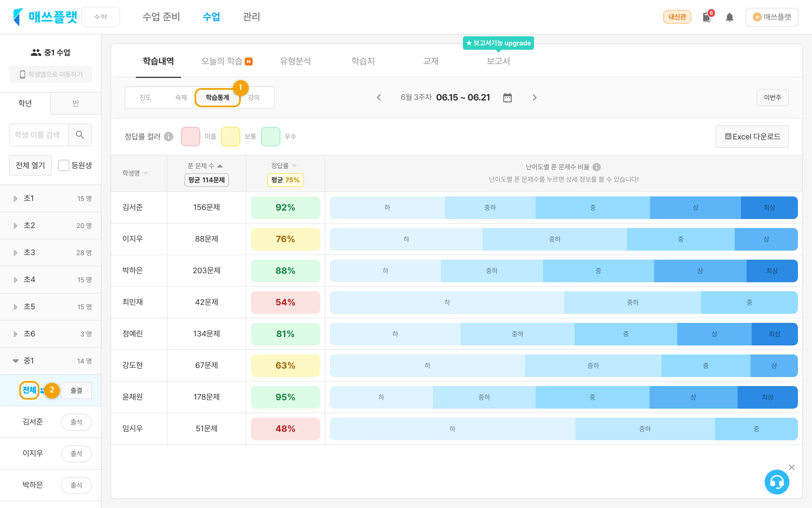Click the 보통 yellow color swatch
Viewport: 812px width, 508px height.
coord(231,137)
